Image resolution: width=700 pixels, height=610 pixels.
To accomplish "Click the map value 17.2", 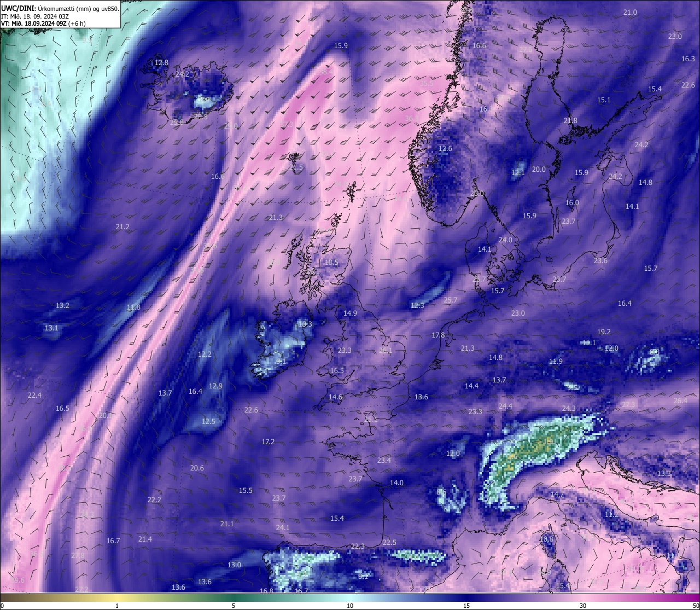I will pyautogui.click(x=268, y=442).
